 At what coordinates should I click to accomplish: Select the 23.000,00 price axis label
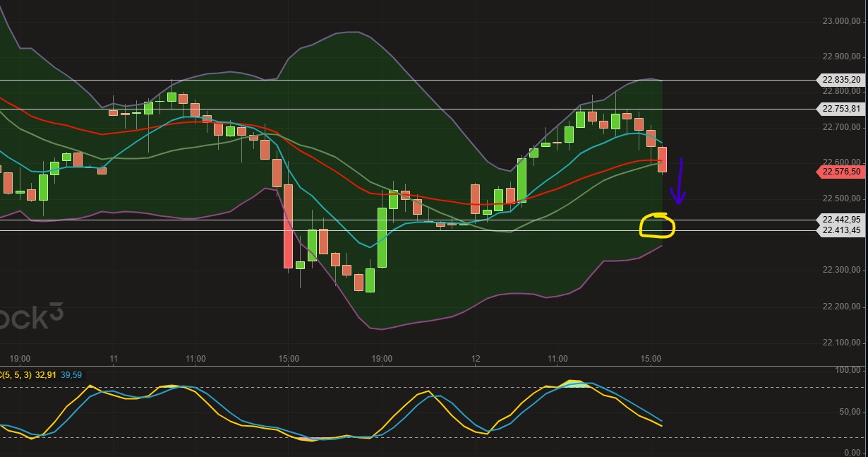coord(842,20)
